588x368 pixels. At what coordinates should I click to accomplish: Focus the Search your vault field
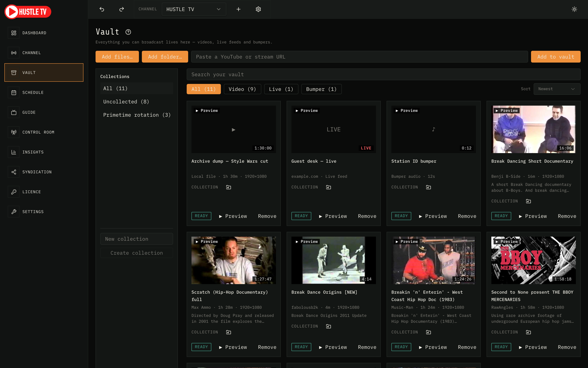(383, 75)
